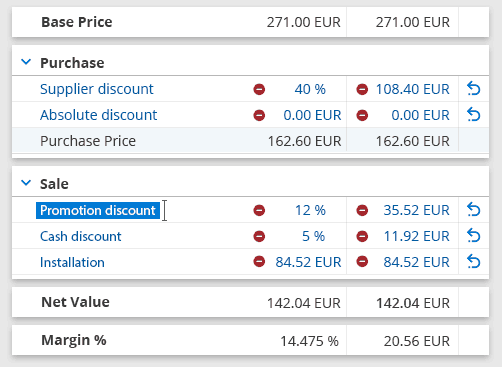Viewport: 502px width, 367px height.
Task: Select the Margin % label
Action: click(x=74, y=340)
